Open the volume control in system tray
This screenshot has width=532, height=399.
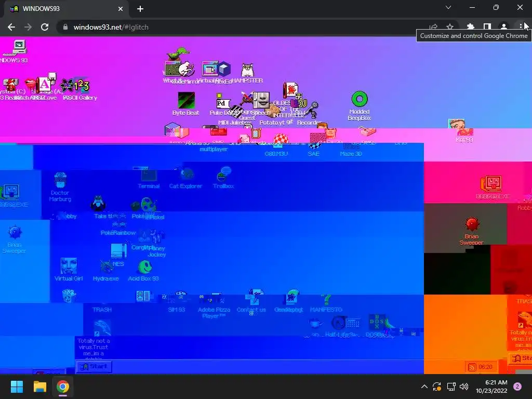(x=464, y=387)
